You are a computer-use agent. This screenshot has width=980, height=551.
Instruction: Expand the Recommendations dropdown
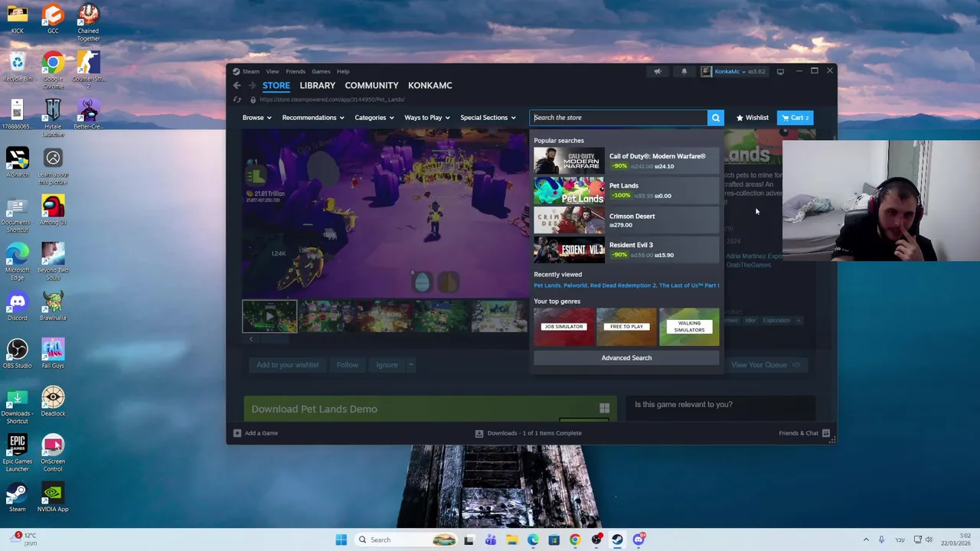point(313,118)
